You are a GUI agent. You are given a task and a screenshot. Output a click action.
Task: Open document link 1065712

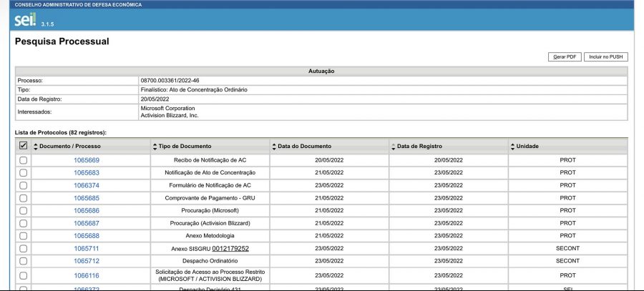(x=87, y=261)
